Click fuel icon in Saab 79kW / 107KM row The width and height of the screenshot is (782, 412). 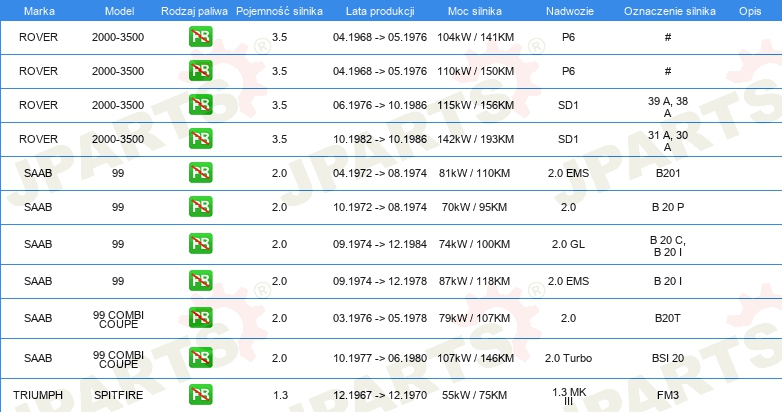(x=200, y=318)
